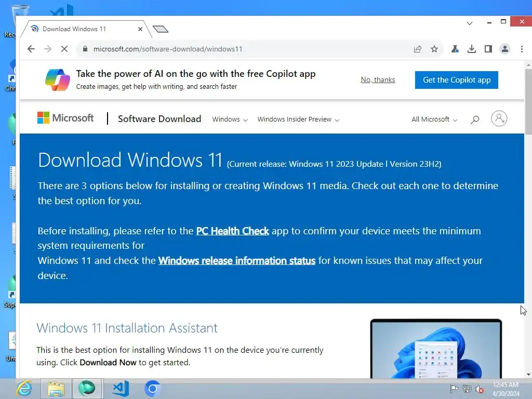Image resolution: width=532 pixels, height=399 pixels.
Task: Click the Microsoft logo
Action: 65,118
